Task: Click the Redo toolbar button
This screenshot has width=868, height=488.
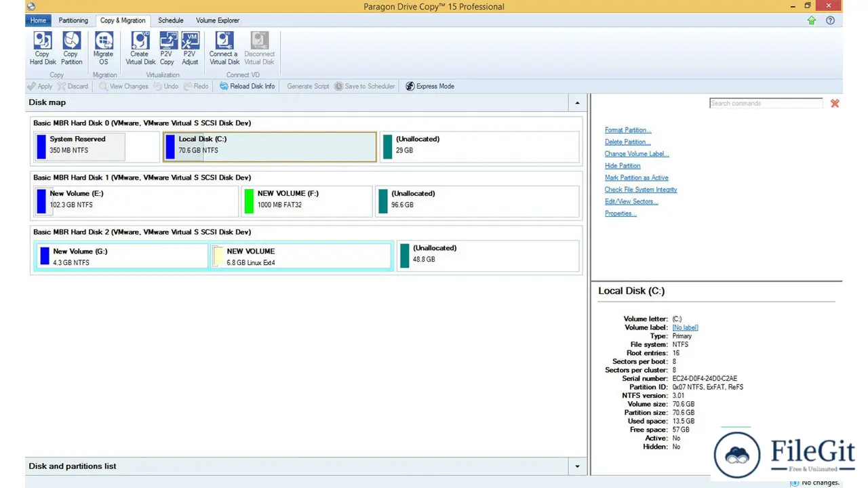Action: [x=196, y=86]
